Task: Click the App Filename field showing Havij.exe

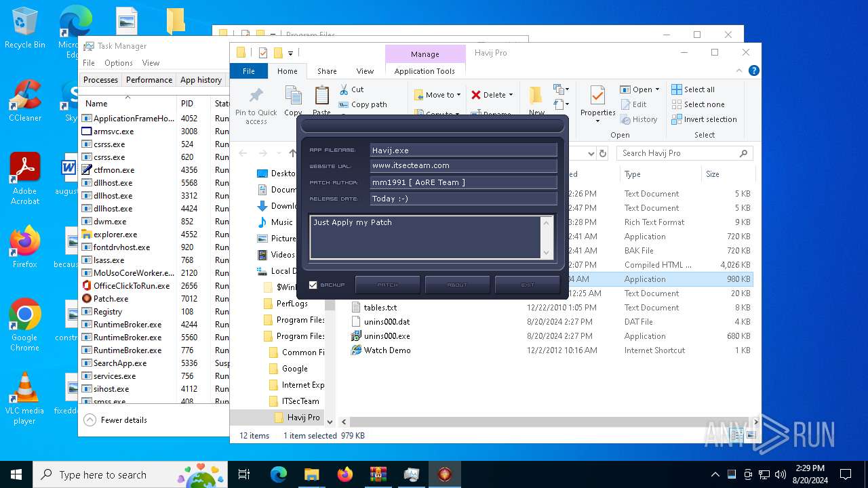Action: [463, 150]
